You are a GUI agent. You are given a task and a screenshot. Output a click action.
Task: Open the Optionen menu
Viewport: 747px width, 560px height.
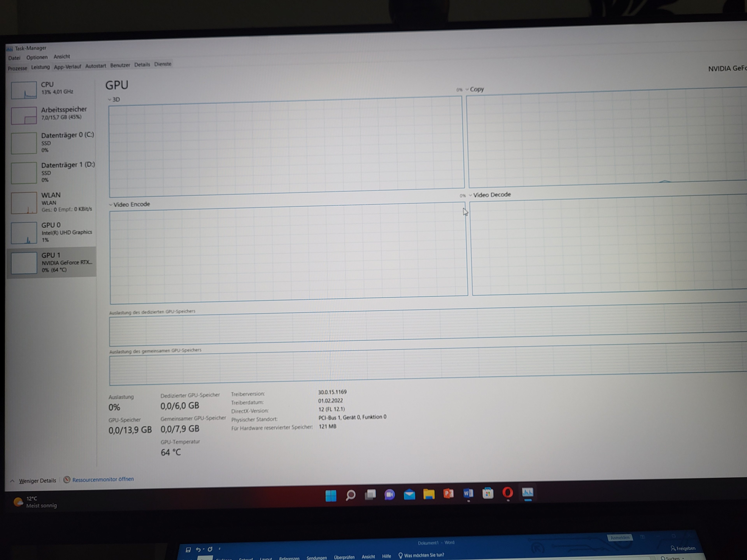coord(37,57)
